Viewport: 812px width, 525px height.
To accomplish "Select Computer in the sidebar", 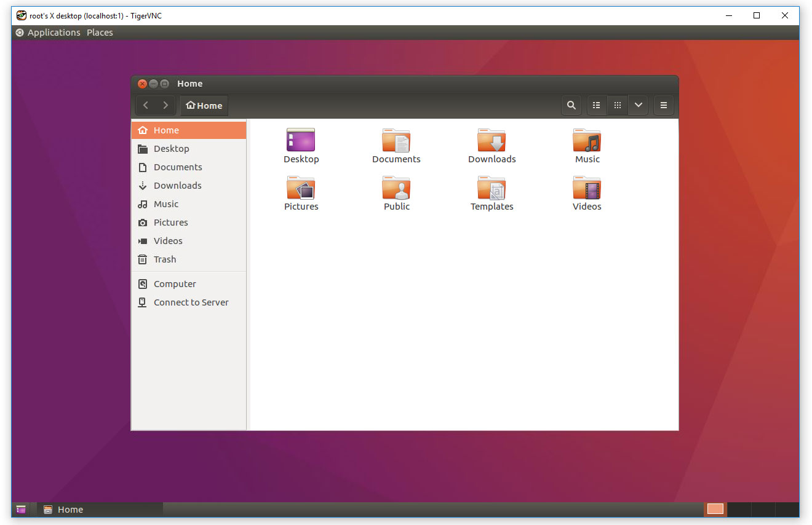I will pos(189,283).
